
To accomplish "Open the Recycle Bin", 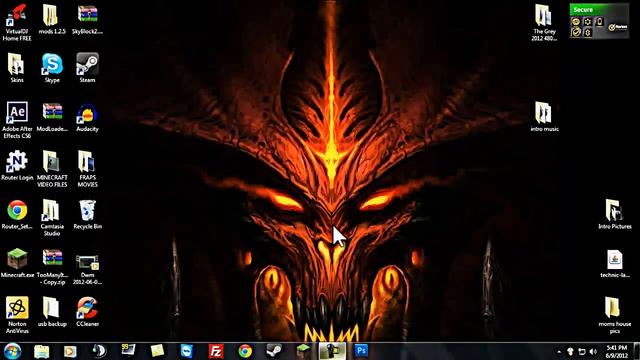I will click(87, 214).
